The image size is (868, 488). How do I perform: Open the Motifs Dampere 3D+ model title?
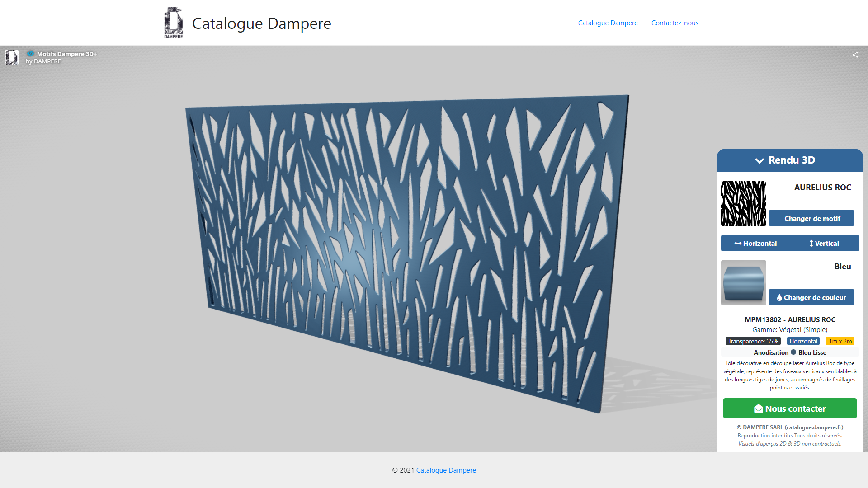(67, 54)
